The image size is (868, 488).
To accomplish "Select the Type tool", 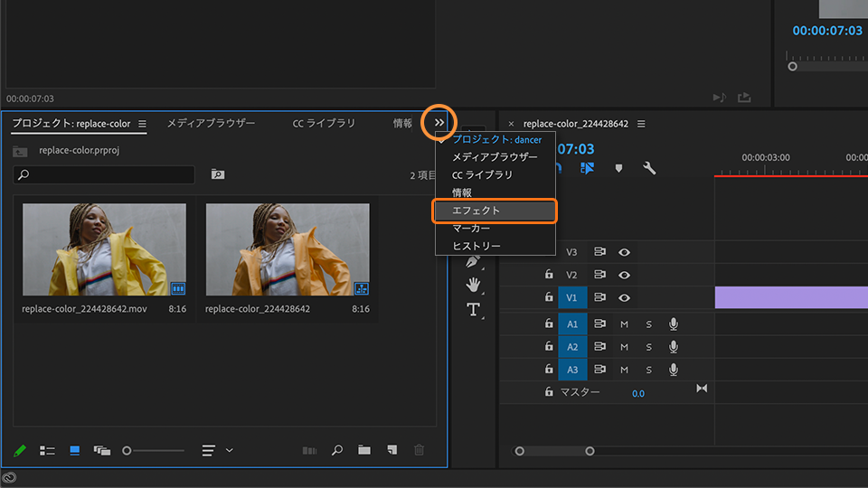I will coord(473,310).
